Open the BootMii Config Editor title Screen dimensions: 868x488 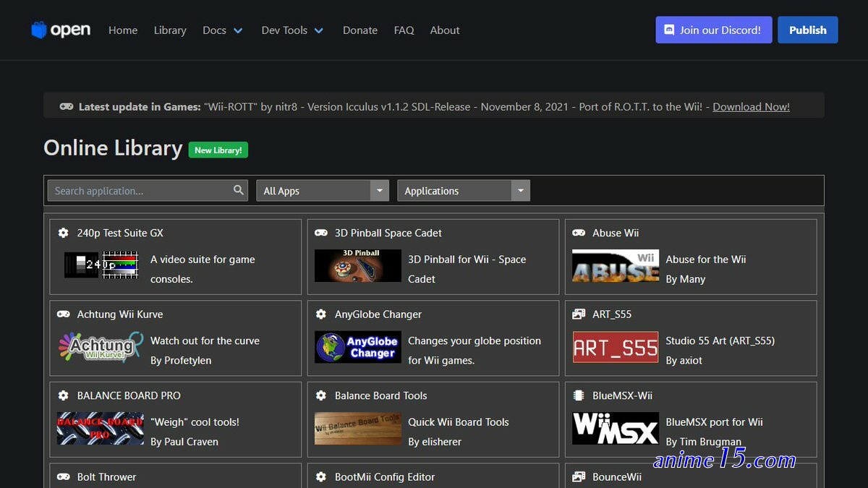point(385,477)
